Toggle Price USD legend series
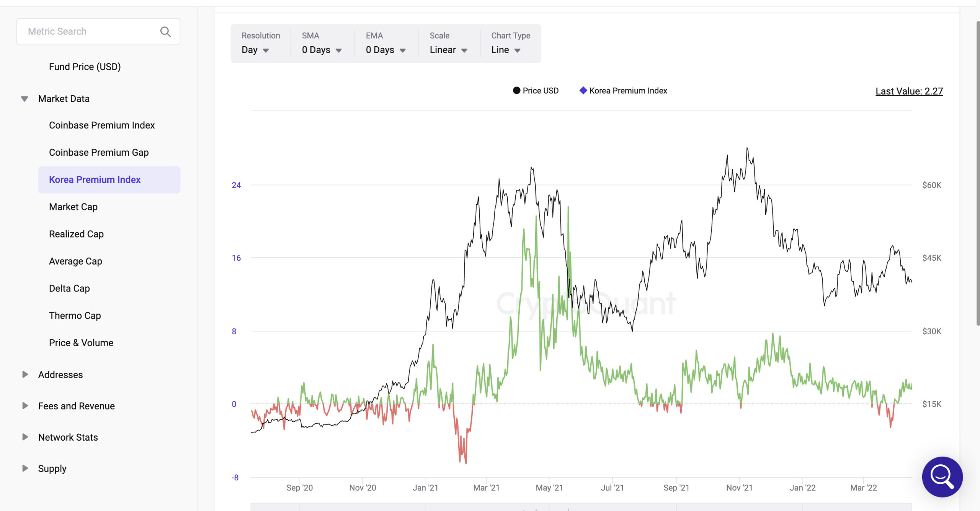This screenshot has height=511, width=980. click(x=536, y=91)
